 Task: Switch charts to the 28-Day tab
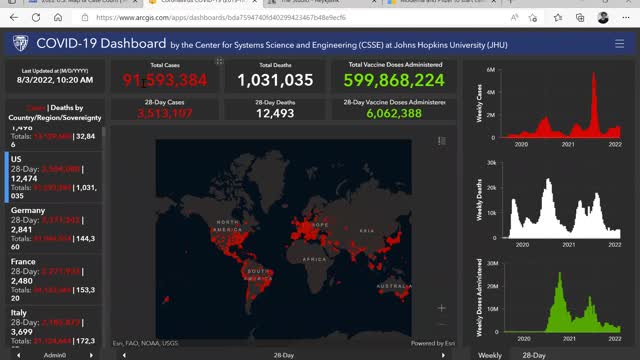534,356
